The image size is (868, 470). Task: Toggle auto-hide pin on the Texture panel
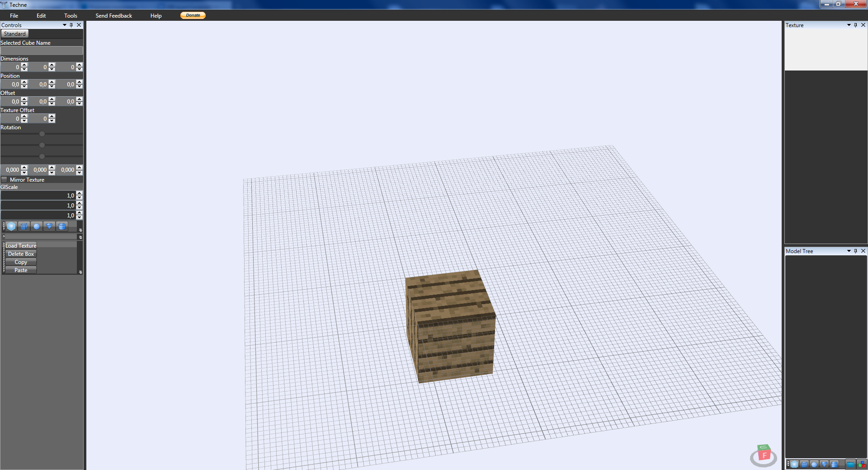pos(855,25)
